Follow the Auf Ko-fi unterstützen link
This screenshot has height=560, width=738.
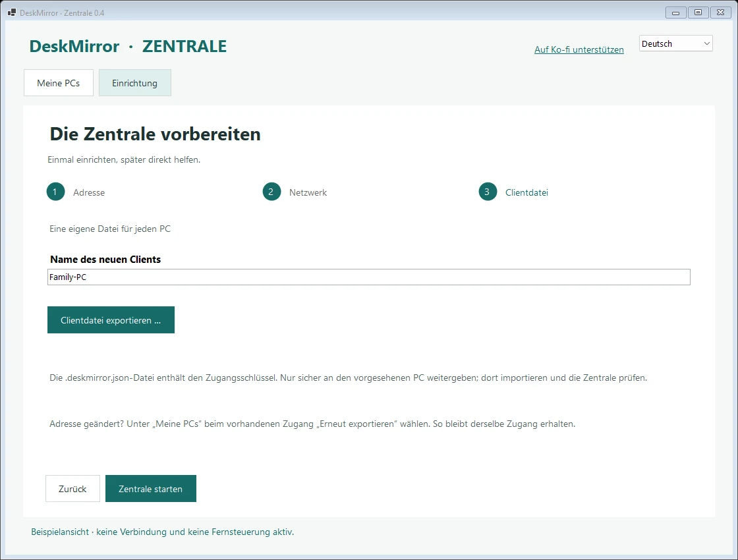(x=579, y=49)
